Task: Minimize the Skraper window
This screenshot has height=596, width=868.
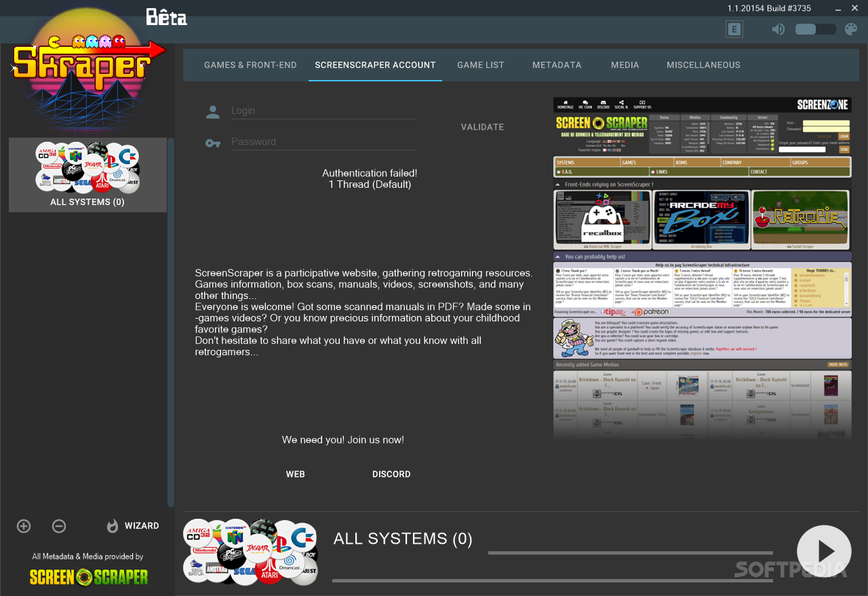Action: click(x=837, y=8)
